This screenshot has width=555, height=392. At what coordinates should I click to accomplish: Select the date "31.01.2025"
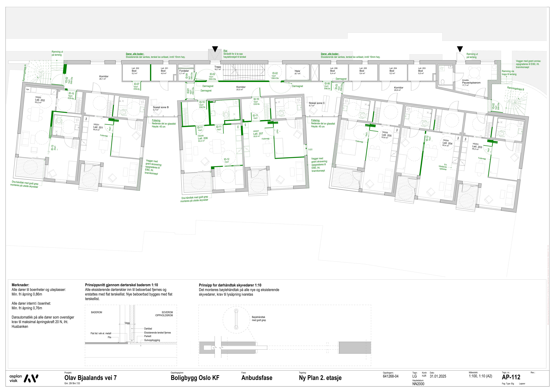point(438,376)
